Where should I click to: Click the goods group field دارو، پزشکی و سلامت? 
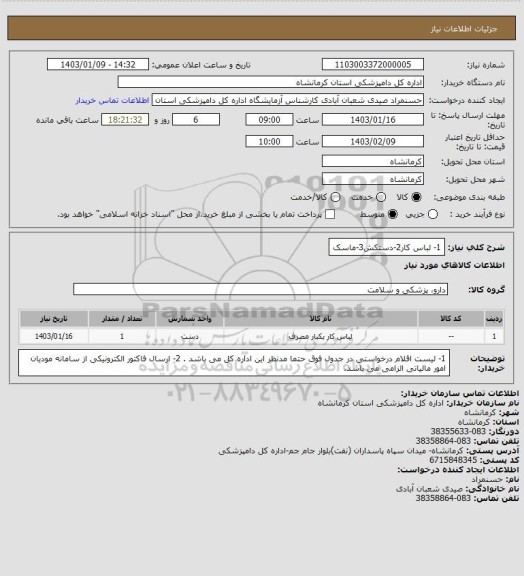click(260, 289)
